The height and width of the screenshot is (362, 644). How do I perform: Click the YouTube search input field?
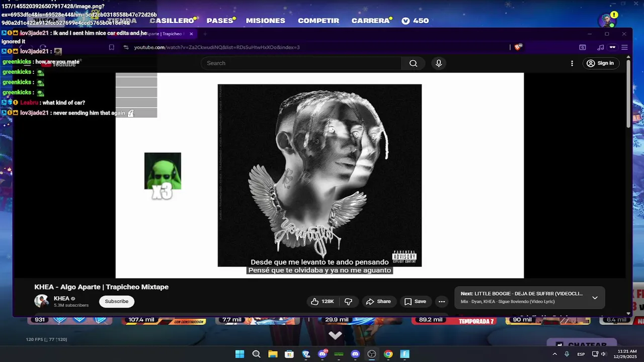click(301, 63)
